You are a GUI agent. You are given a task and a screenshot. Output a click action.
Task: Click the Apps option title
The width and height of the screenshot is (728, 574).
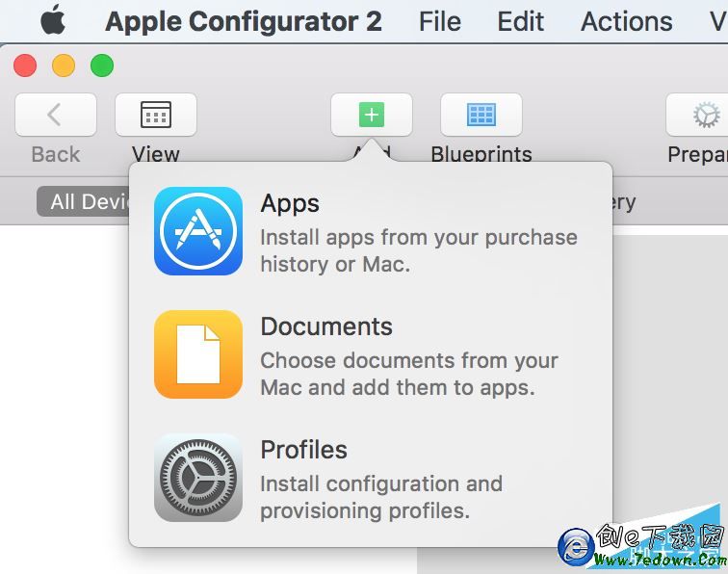(x=290, y=203)
